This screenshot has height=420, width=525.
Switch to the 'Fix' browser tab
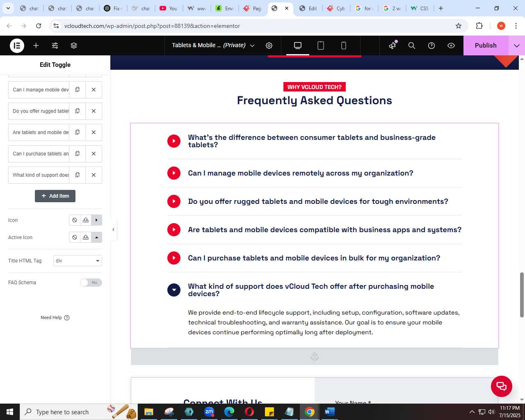click(x=113, y=8)
